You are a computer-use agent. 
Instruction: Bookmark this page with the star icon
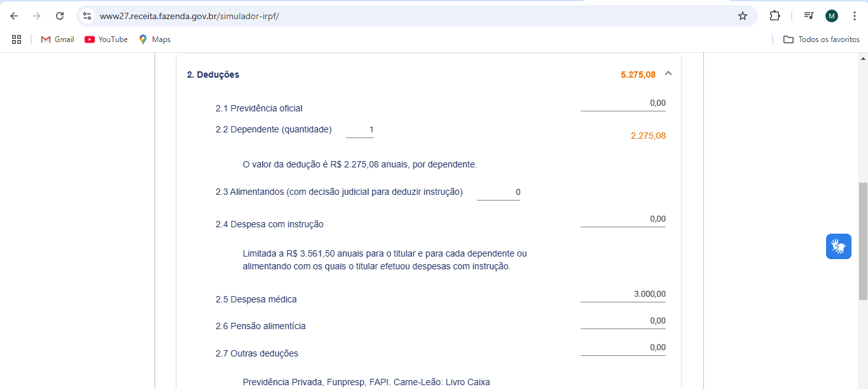click(742, 15)
